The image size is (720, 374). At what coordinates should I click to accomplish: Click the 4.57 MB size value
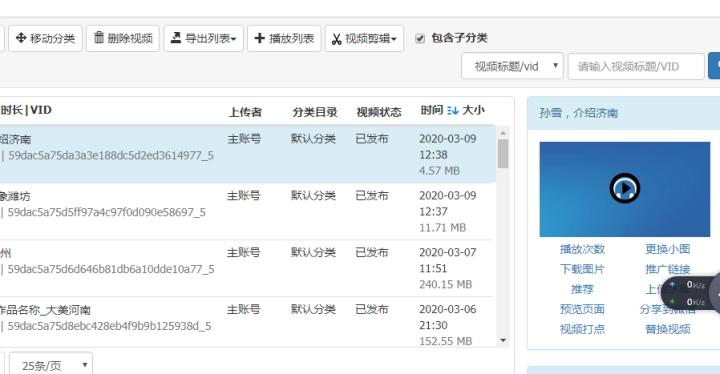(x=439, y=171)
